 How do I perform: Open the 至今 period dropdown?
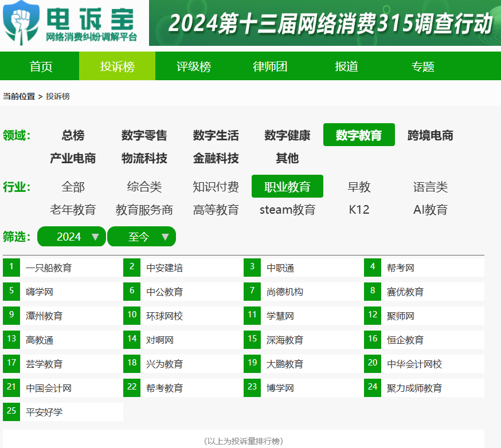pyautogui.click(x=142, y=237)
